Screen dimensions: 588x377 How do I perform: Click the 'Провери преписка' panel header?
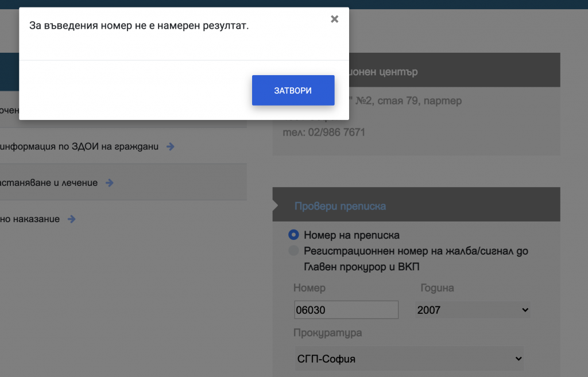tap(340, 206)
